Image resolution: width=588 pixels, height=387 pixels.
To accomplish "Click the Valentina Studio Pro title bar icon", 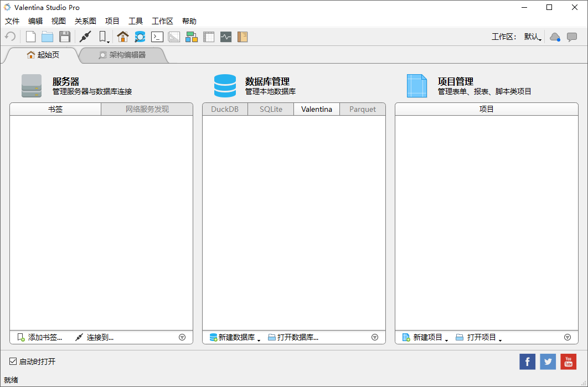I will [7, 7].
